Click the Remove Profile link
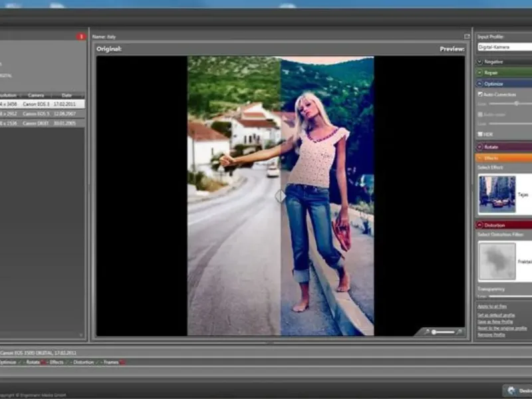Viewport: 532px width, 399px height. click(x=491, y=334)
